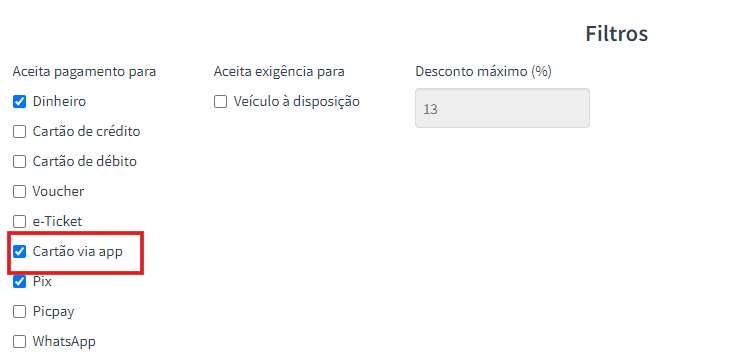Uncheck the Cartão via app checkbox

pos(19,252)
